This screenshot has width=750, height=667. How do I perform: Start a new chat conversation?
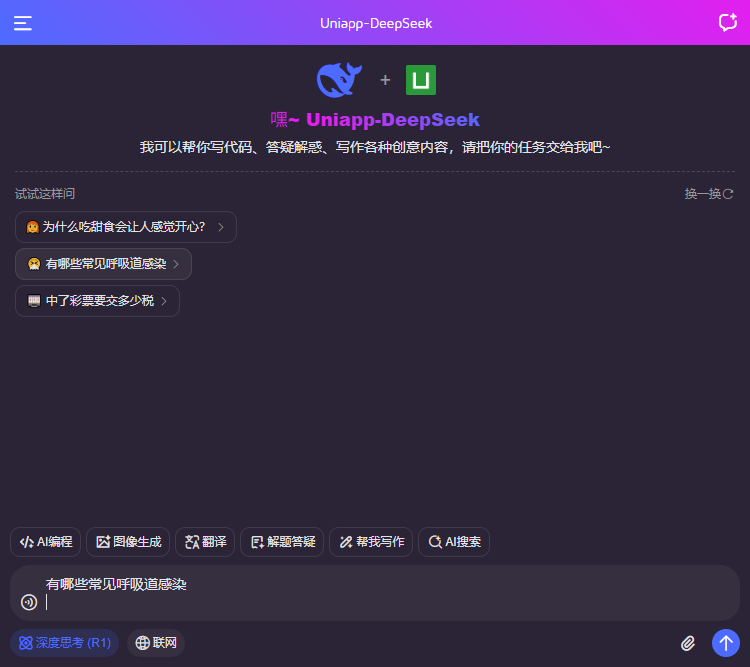[727, 23]
